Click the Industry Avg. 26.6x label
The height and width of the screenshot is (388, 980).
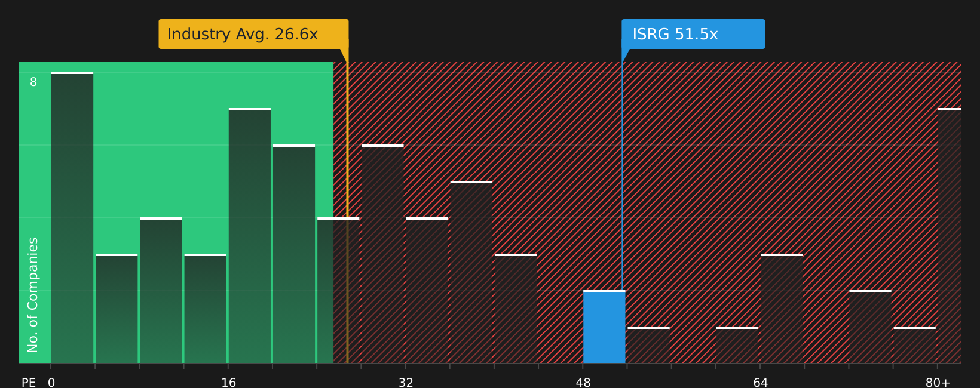coord(253,34)
